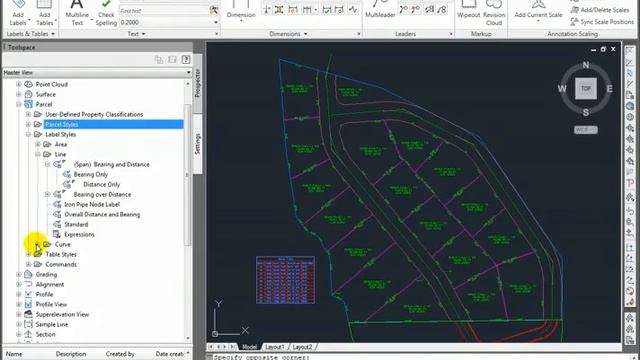Click the Name column header
640x360 pixels.
pos(14,354)
